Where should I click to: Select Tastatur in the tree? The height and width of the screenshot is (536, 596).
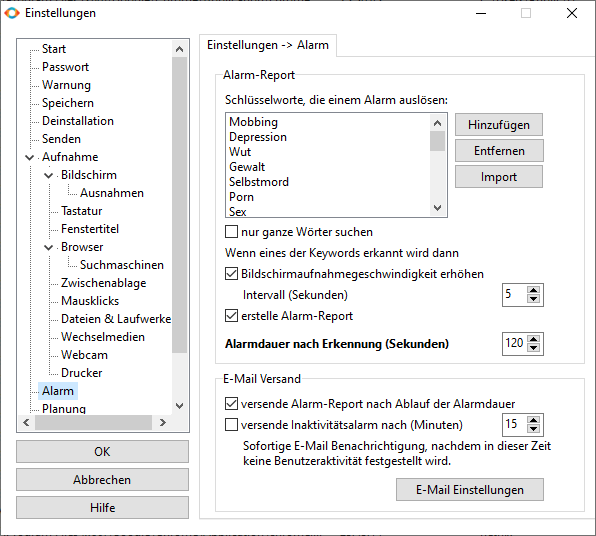pyautogui.click(x=81, y=211)
